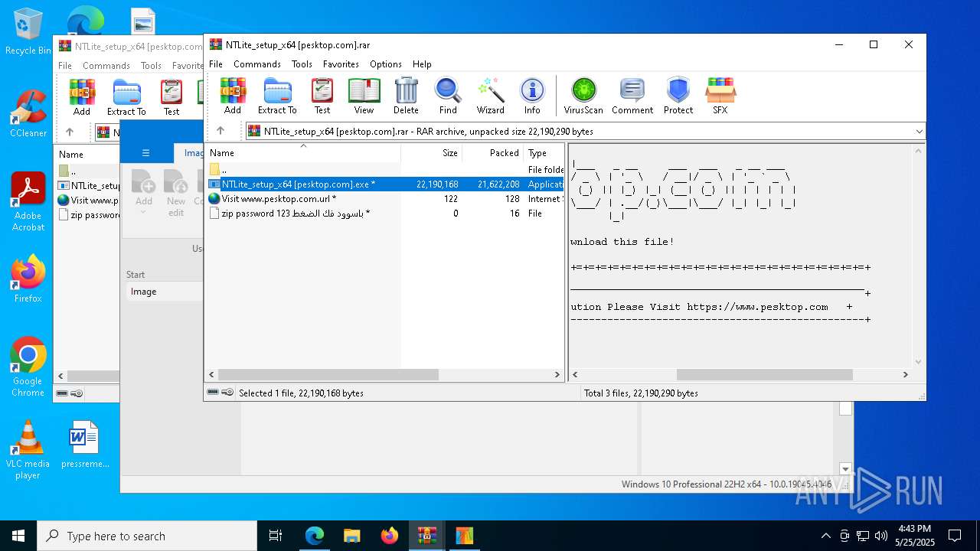The width and height of the screenshot is (980, 551).
Task: Click Task View button on taskbar
Action: click(276, 536)
